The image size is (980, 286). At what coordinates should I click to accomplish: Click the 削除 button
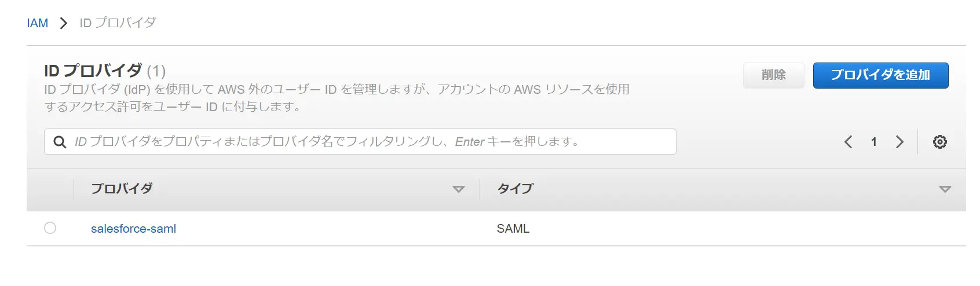[774, 75]
